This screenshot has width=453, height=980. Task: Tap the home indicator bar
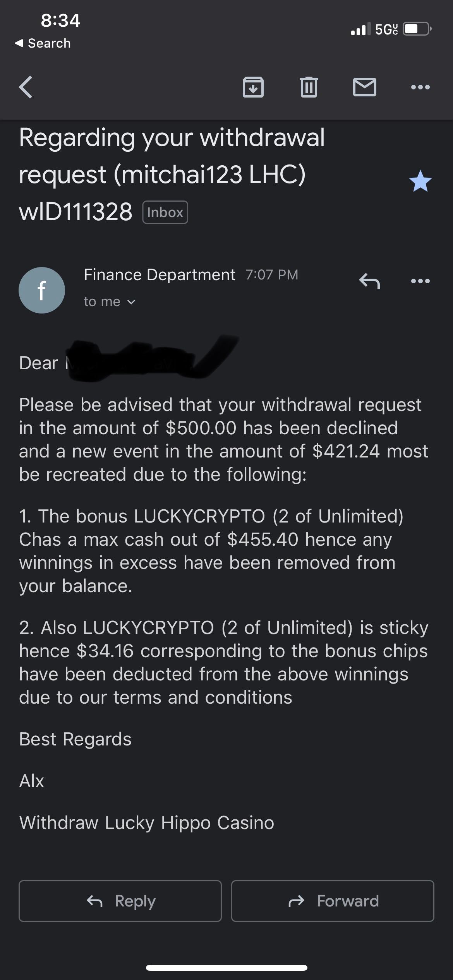point(226,968)
